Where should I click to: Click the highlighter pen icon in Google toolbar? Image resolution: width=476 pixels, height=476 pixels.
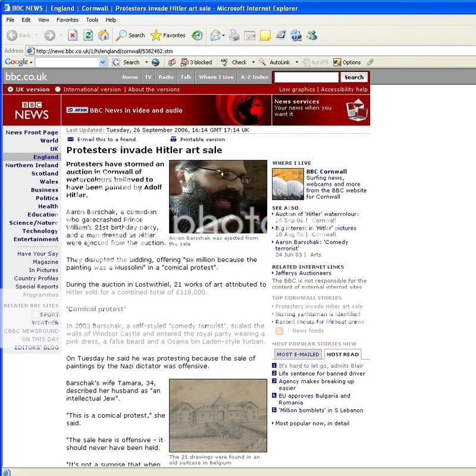click(369, 62)
